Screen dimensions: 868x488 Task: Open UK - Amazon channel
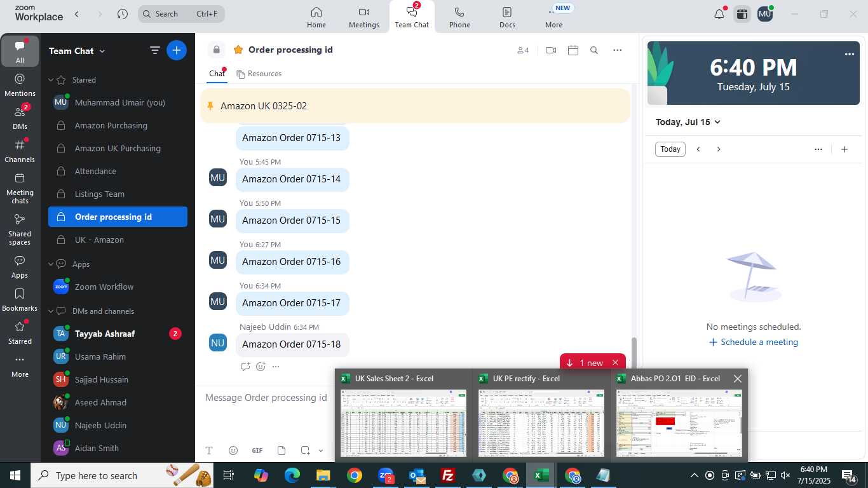[118, 240]
